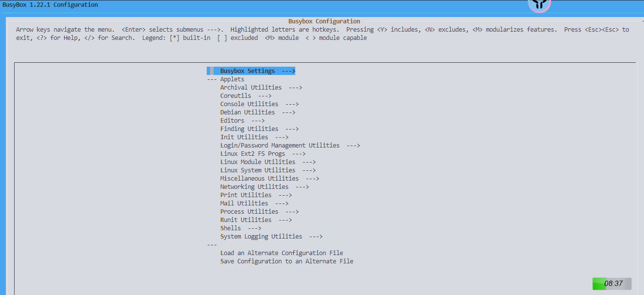The height and width of the screenshot is (295, 644).
Task: Select Miscellaneous Utilities entry
Action: pos(269,179)
